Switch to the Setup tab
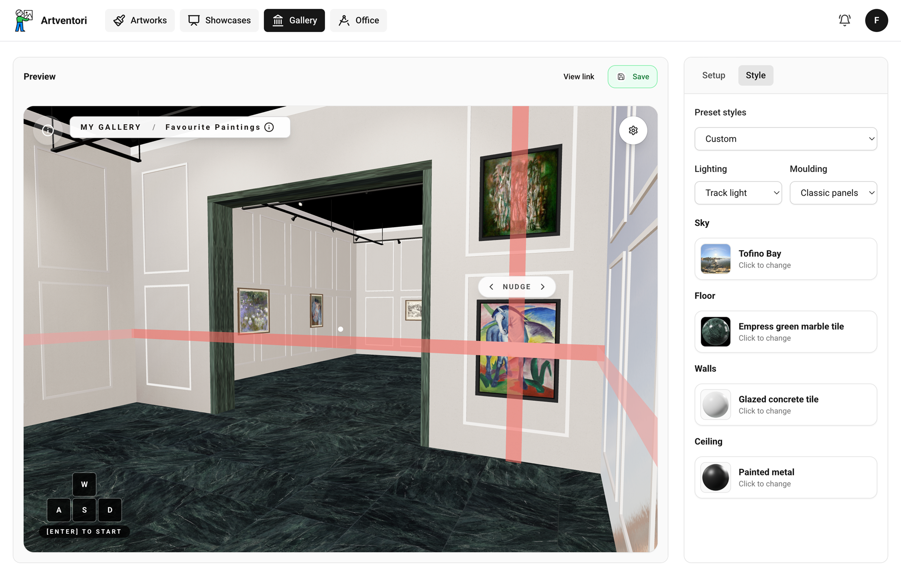This screenshot has width=901, height=588. coord(713,75)
